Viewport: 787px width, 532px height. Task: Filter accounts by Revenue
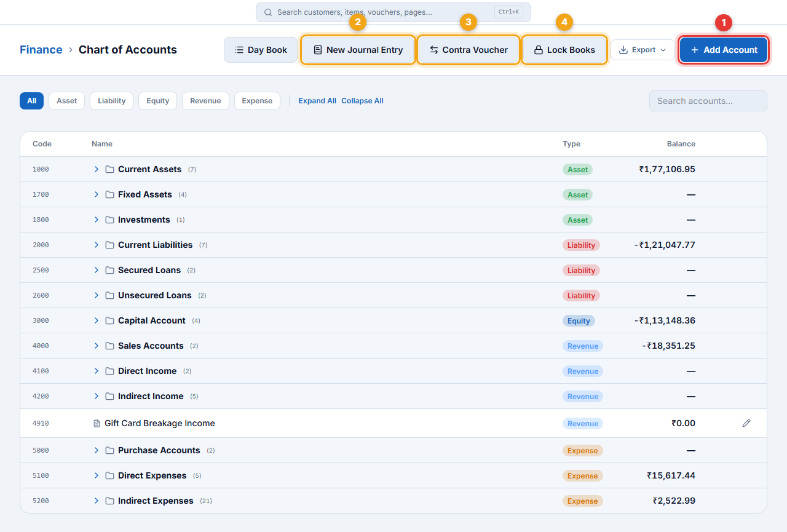tap(205, 101)
